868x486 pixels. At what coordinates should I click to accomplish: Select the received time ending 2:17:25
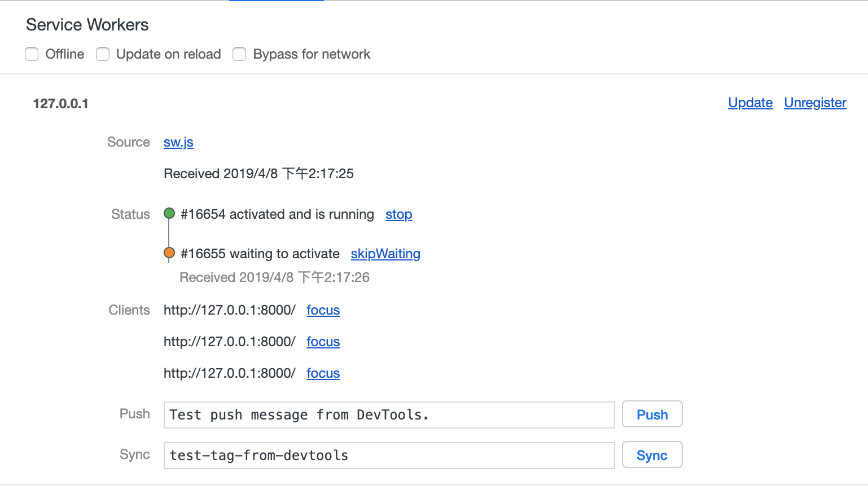[x=258, y=174]
